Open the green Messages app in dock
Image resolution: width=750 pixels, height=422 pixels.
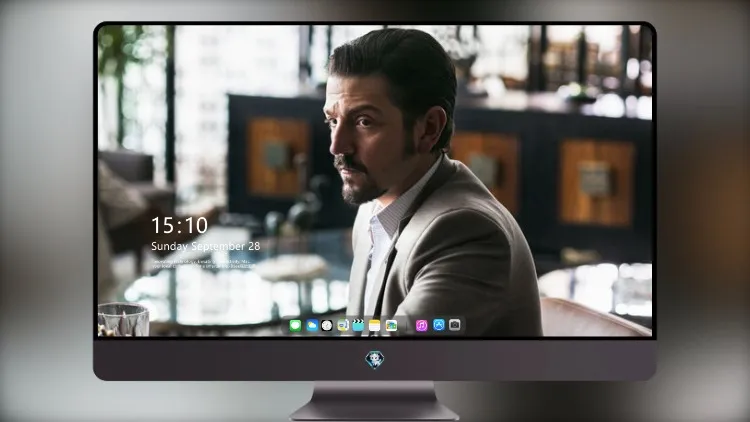[x=296, y=326]
